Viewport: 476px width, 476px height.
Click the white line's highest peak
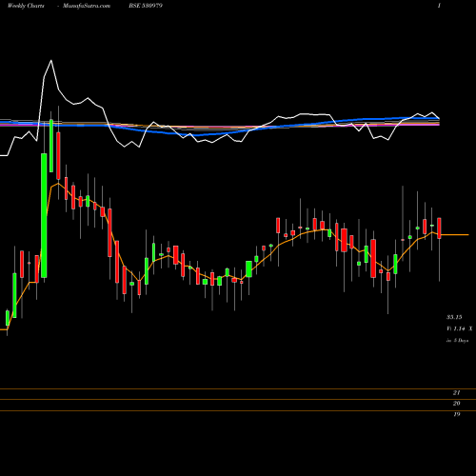click(x=51, y=60)
